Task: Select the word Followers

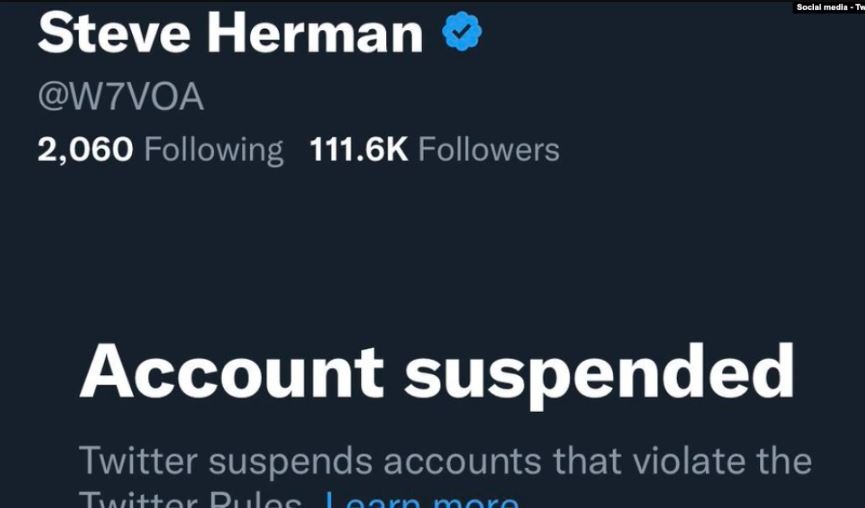Action: [x=488, y=150]
